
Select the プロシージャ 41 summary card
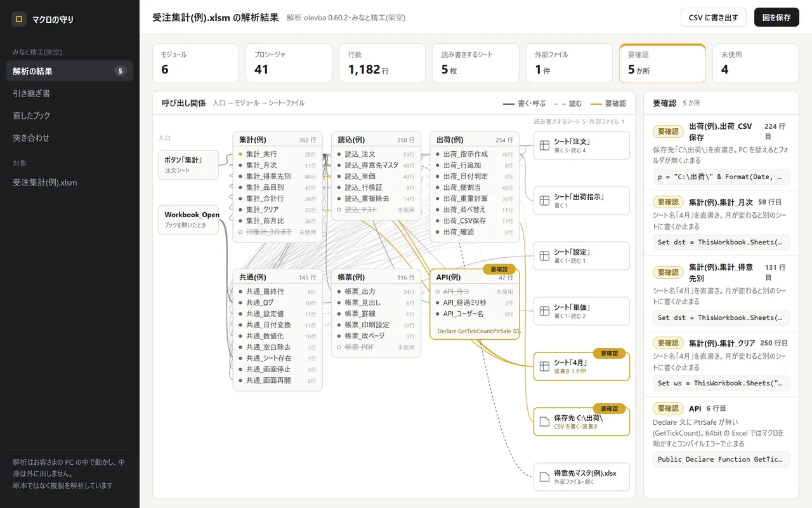point(289,63)
